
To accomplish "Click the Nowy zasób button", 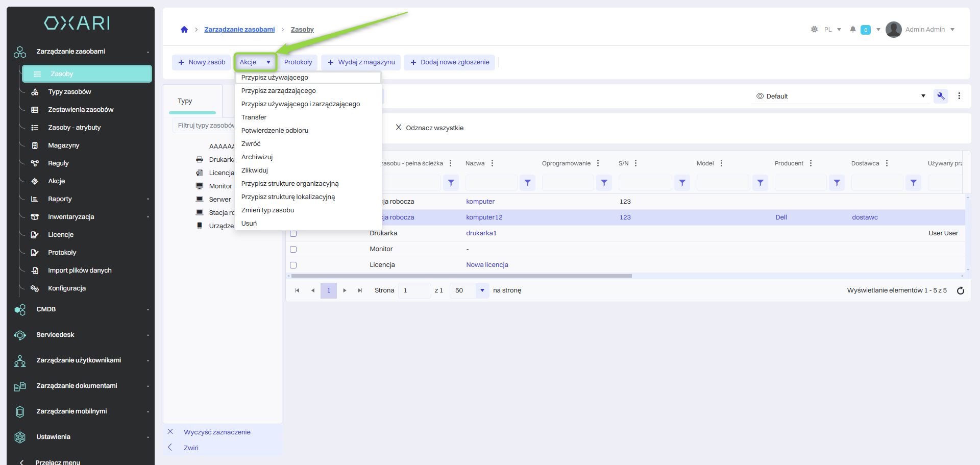I will coord(202,62).
